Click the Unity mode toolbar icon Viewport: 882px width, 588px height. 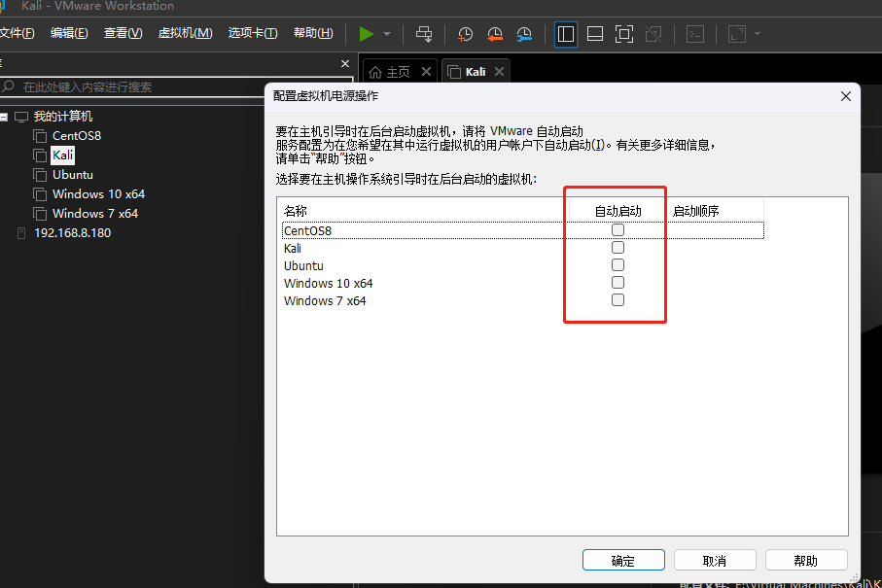click(653, 34)
